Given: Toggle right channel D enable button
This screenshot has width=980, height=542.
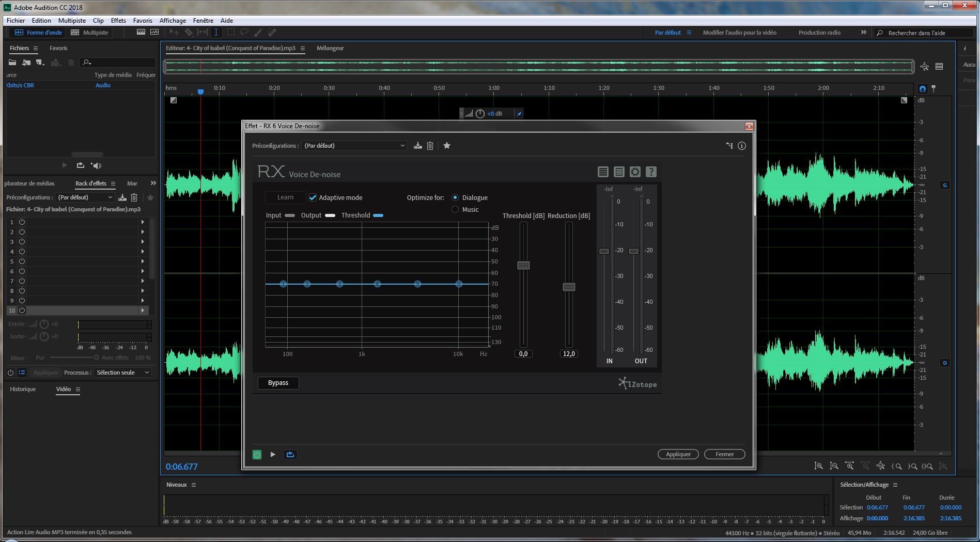Looking at the screenshot, I should (x=945, y=363).
